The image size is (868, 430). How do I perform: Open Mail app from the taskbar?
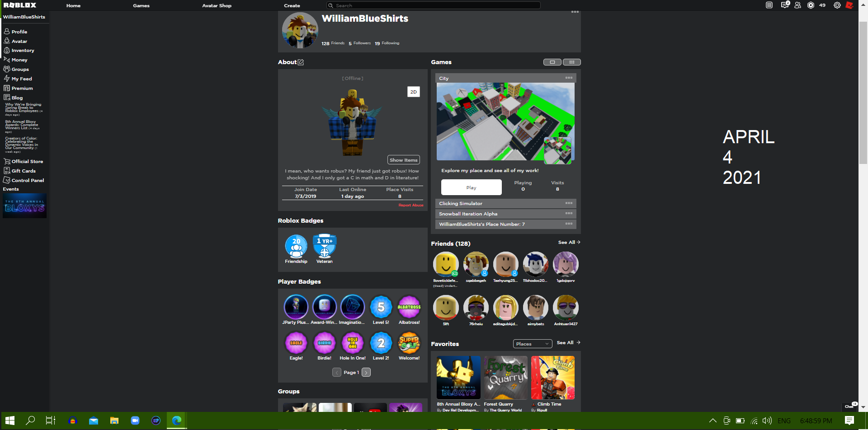click(x=94, y=421)
